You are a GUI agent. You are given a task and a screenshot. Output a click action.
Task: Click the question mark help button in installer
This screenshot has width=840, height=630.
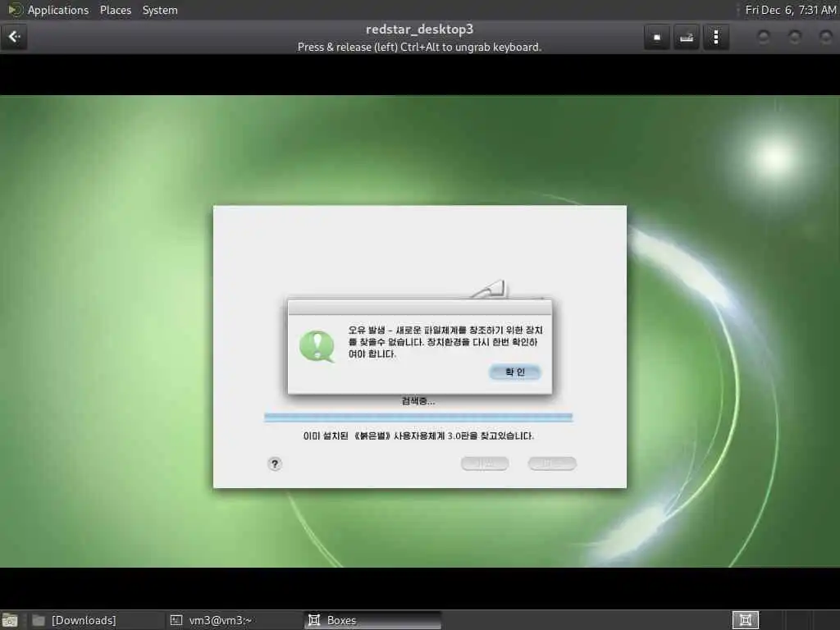pyautogui.click(x=274, y=464)
